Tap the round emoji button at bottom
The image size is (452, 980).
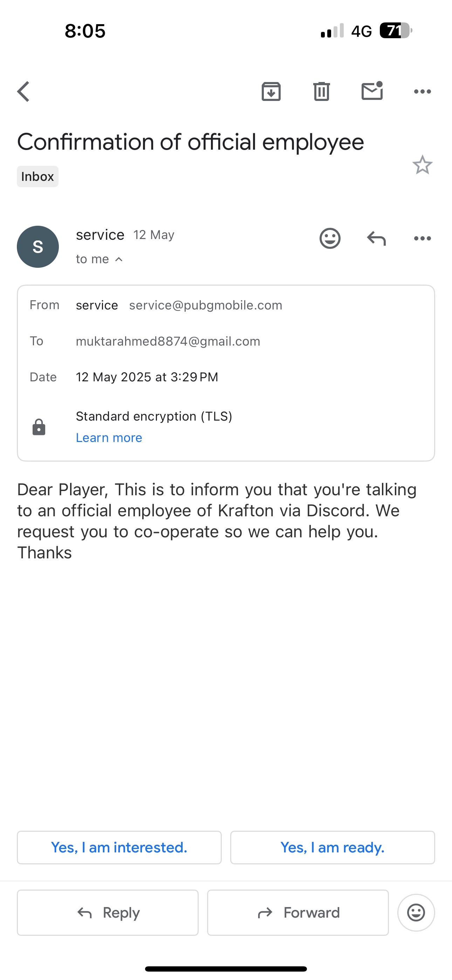pyautogui.click(x=416, y=913)
